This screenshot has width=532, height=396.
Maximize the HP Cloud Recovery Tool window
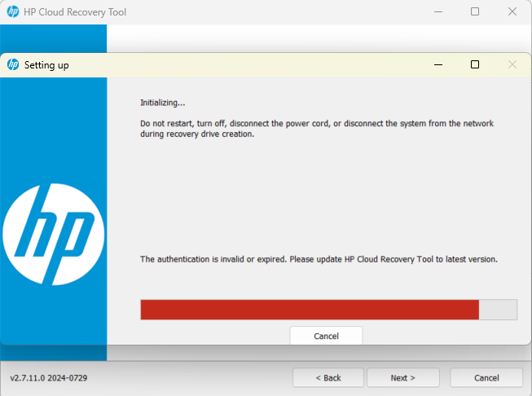(475, 12)
